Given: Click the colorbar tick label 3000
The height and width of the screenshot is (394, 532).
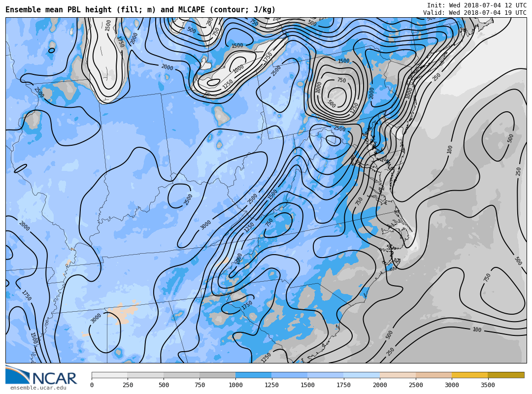Looking at the screenshot, I should pyautogui.click(x=452, y=385).
